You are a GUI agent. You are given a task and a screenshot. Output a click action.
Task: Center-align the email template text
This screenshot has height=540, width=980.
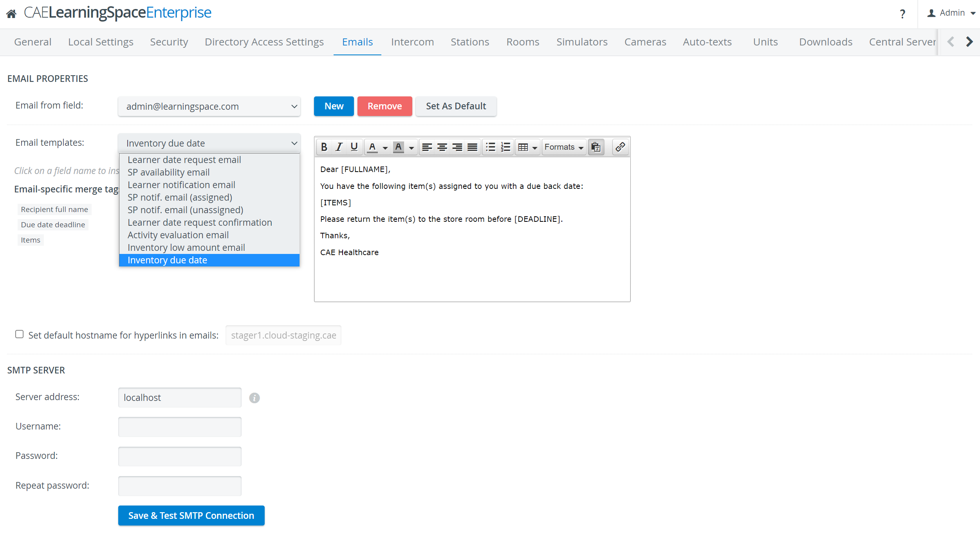[442, 147]
